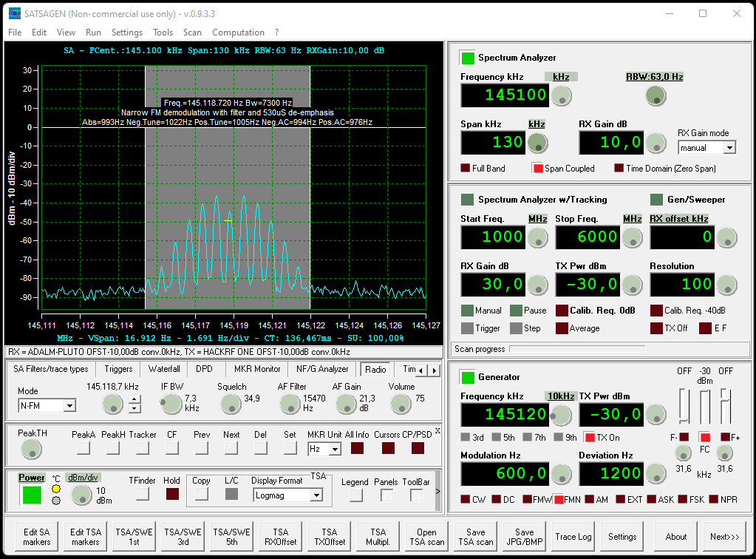756x559 pixels.
Task: Click the dBm/div knob
Action: pyautogui.click(x=81, y=495)
